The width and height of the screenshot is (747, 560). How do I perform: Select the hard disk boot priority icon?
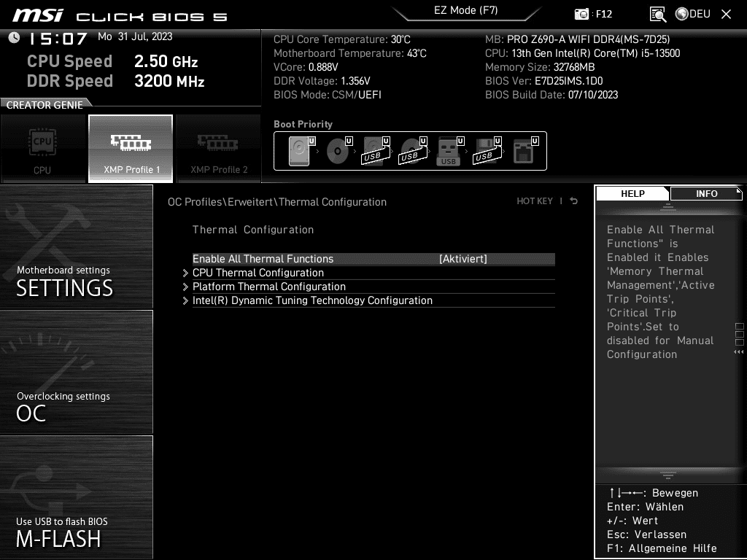[x=298, y=151]
